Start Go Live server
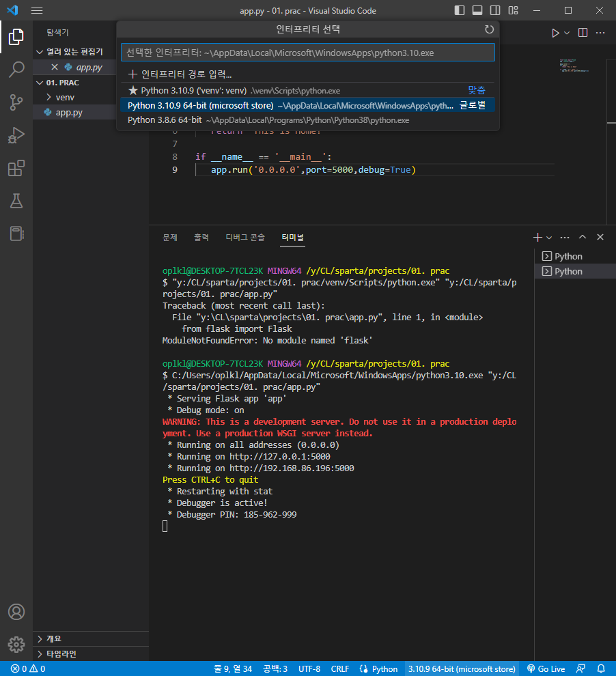The height and width of the screenshot is (676, 616). (546, 668)
